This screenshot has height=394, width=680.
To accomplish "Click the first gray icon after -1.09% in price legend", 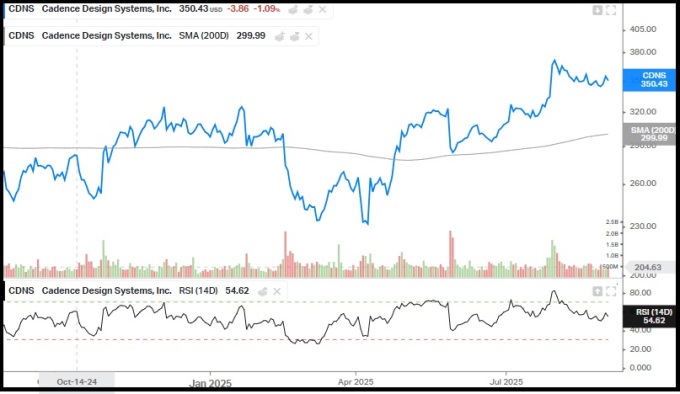I will [x=293, y=10].
